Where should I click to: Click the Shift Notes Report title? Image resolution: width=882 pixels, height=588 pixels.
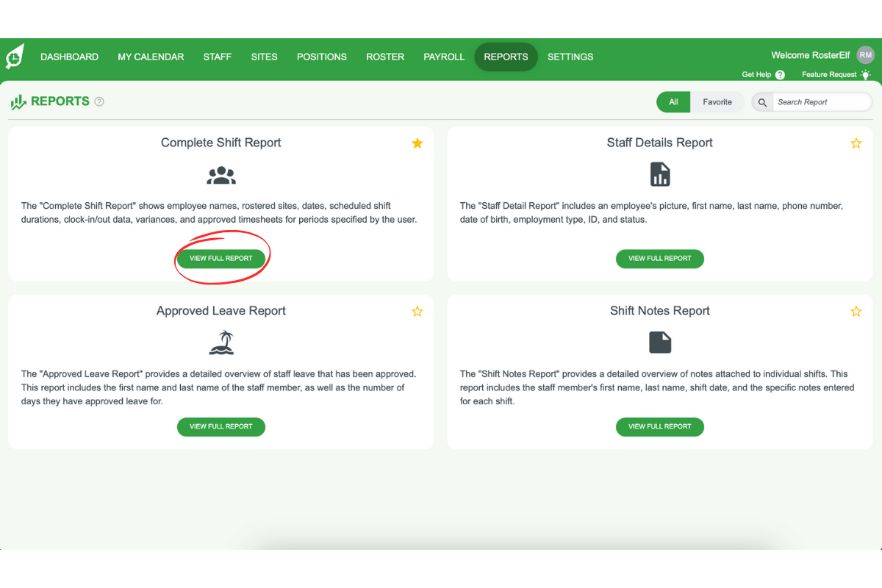(660, 311)
